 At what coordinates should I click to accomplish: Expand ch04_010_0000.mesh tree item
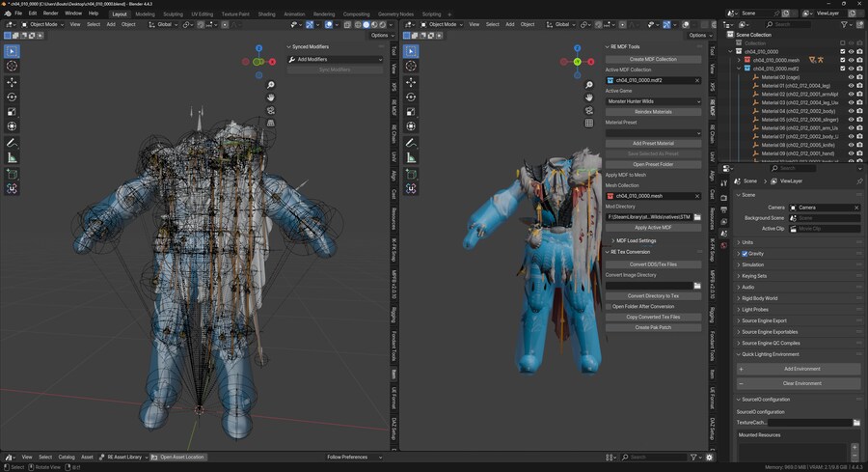pos(739,60)
